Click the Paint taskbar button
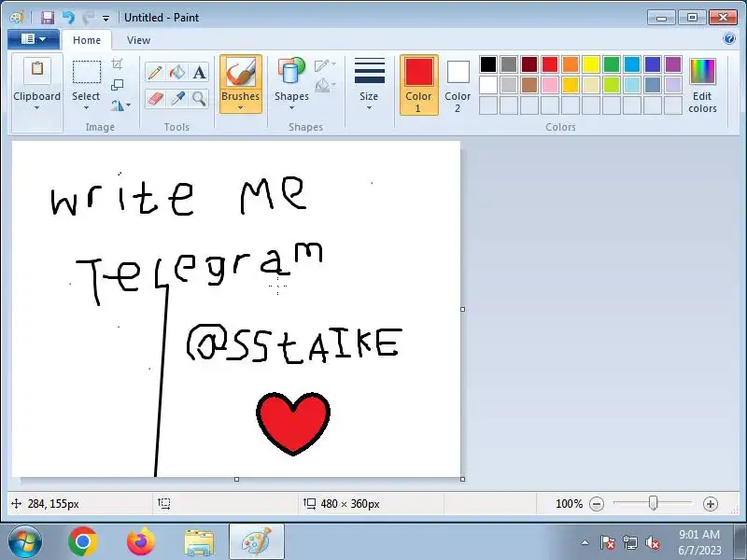The image size is (747, 560). click(257, 542)
